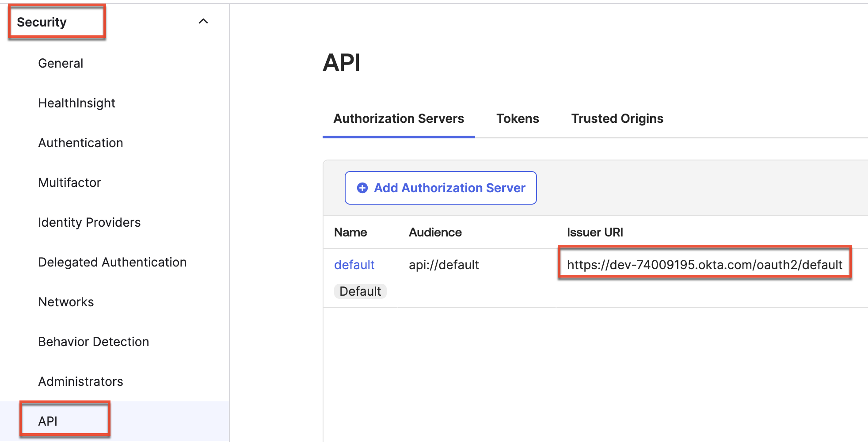Viewport: 868px width, 442px height.
Task: Switch to the Trusted Origins tab
Action: tap(617, 118)
